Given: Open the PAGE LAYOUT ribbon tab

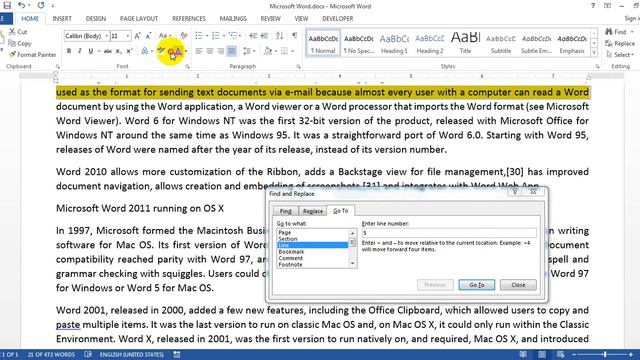Looking at the screenshot, I should pyautogui.click(x=139, y=18).
